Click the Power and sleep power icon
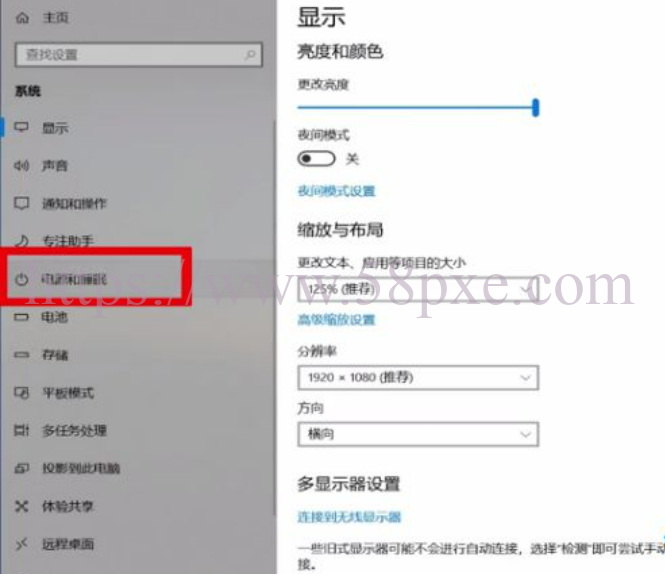This screenshot has width=665, height=574. (21, 279)
